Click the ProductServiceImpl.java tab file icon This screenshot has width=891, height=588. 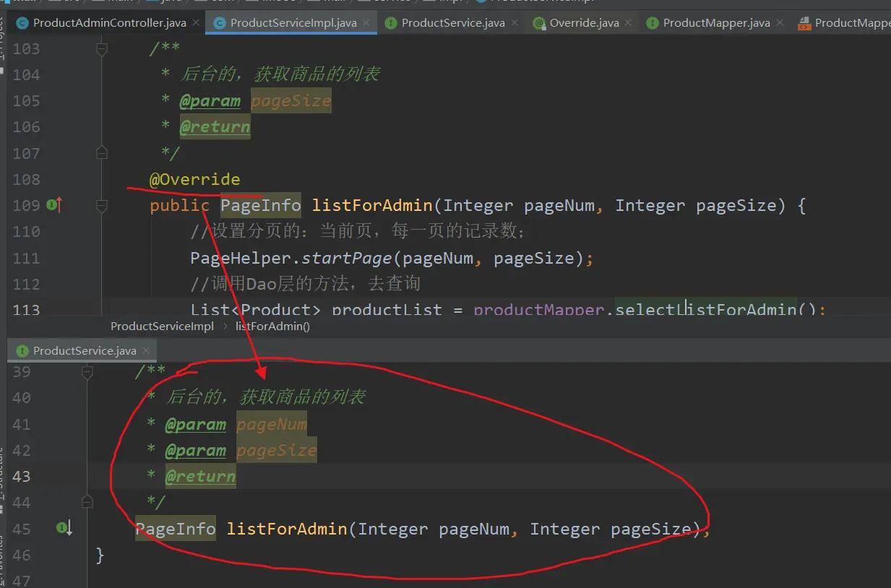coord(218,23)
